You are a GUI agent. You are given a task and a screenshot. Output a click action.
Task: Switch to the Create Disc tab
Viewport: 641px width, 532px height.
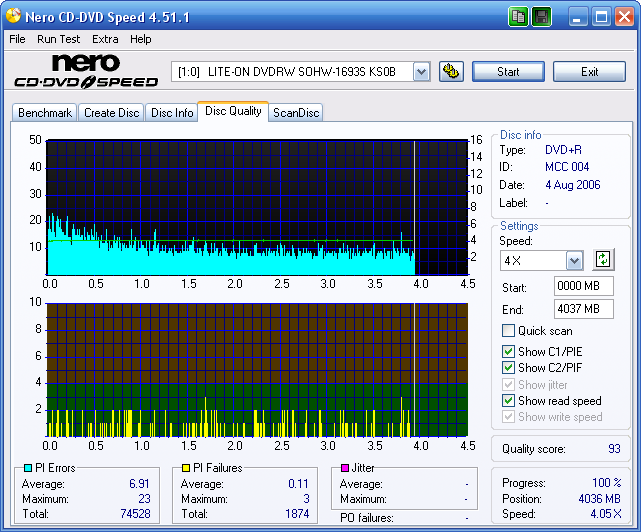tap(111, 112)
